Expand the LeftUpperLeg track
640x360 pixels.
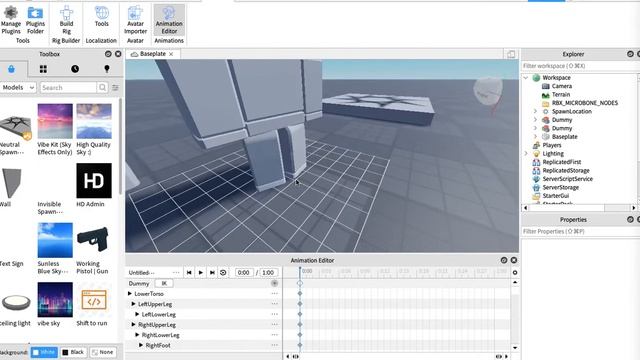click(133, 304)
